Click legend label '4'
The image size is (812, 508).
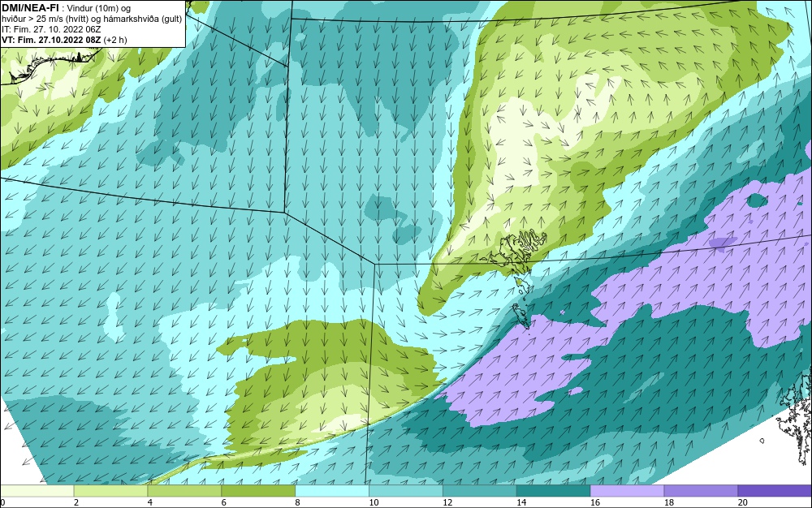point(150,502)
